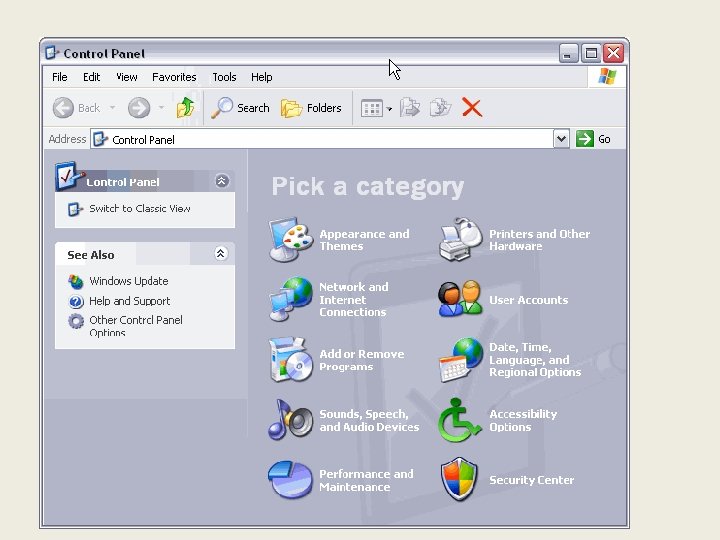Open Performance and Maintenance pie chart icon
Screen dimensions: 720x540
pos(290,479)
